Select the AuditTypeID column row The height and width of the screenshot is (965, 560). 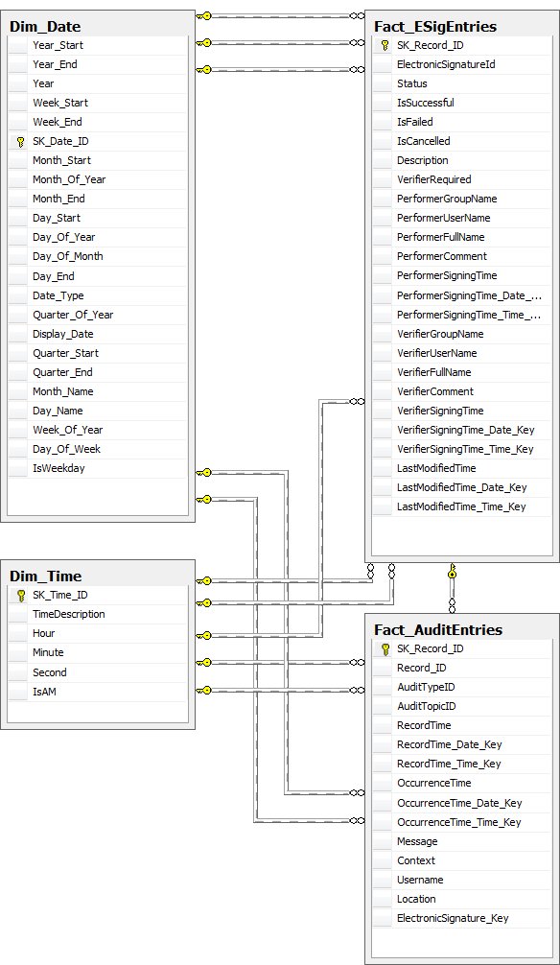[x=461, y=687]
